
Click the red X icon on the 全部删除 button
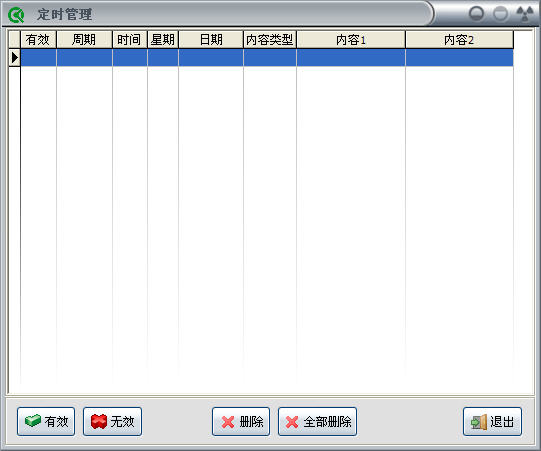coord(292,422)
